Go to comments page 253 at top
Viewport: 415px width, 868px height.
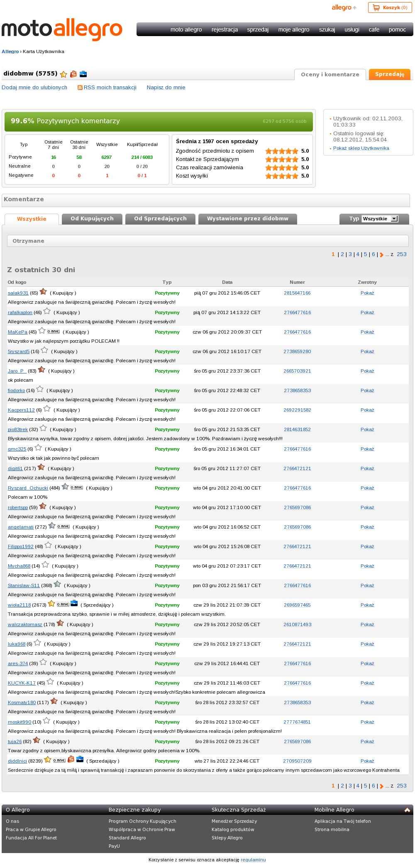(x=402, y=254)
